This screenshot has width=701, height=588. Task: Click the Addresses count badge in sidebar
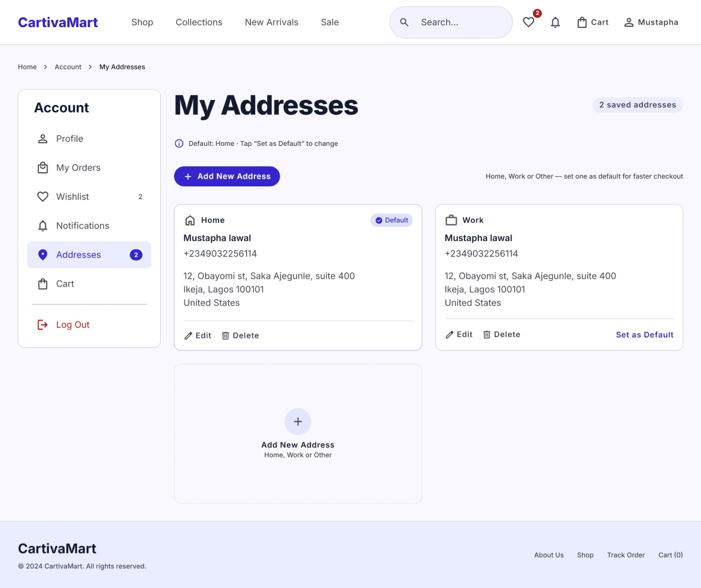click(136, 255)
